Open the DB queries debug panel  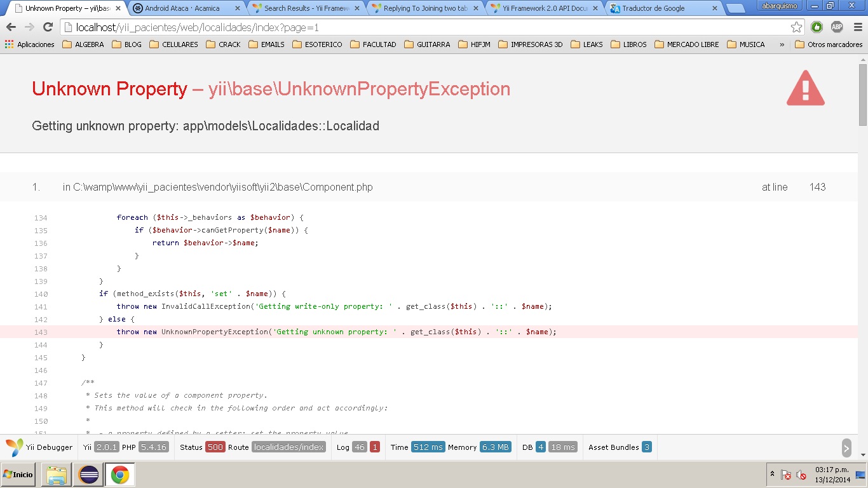[x=549, y=447]
